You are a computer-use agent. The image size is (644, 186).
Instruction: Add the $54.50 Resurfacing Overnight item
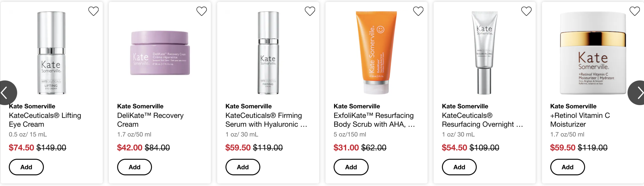(x=459, y=167)
